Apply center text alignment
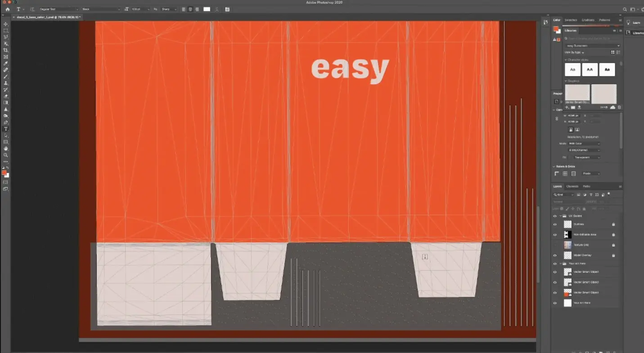This screenshot has width=644, height=353. (x=189, y=9)
